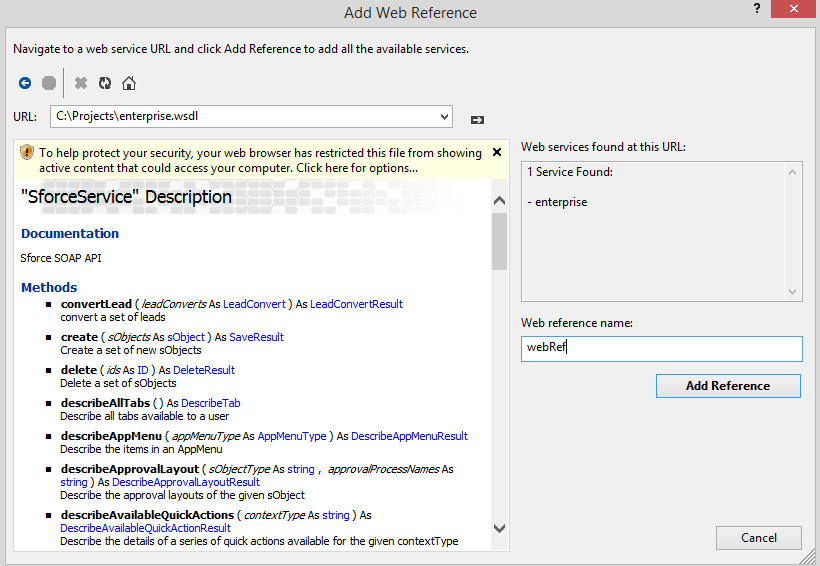The height and width of the screenshot is (566, 820).
Task: Open the LeadConvert type link
Action: (x=254, y=304)
